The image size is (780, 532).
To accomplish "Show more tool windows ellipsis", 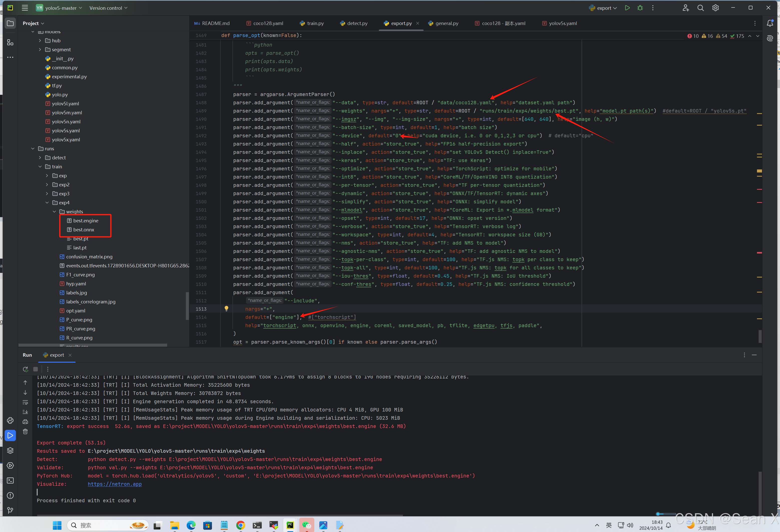I will (11, 57).
